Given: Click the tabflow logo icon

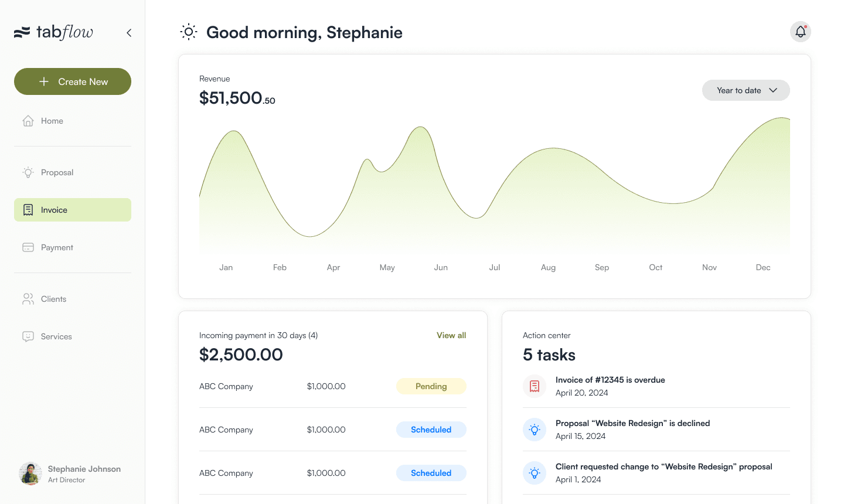Looking at the screenshot, I should click(22, 32).
